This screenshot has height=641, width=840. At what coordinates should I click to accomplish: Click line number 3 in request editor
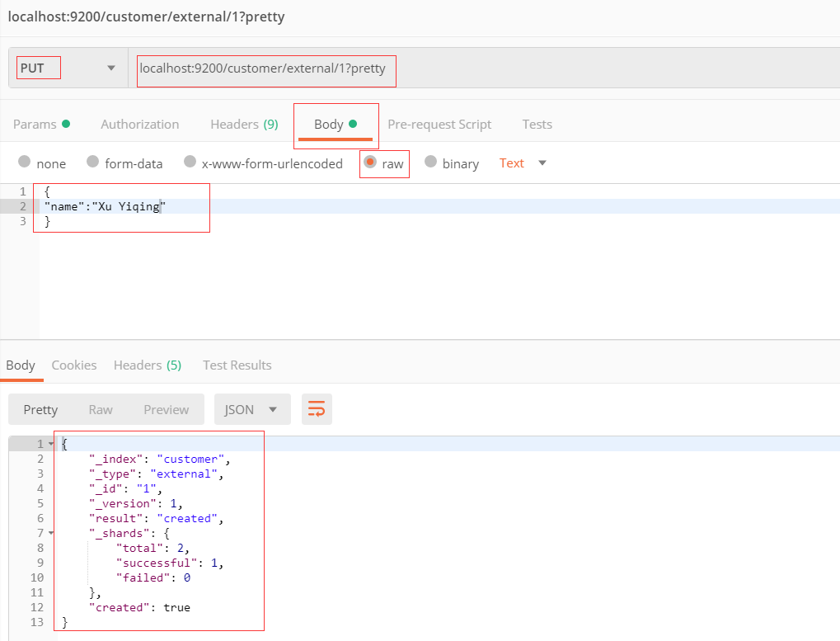(x=22, y=221)
